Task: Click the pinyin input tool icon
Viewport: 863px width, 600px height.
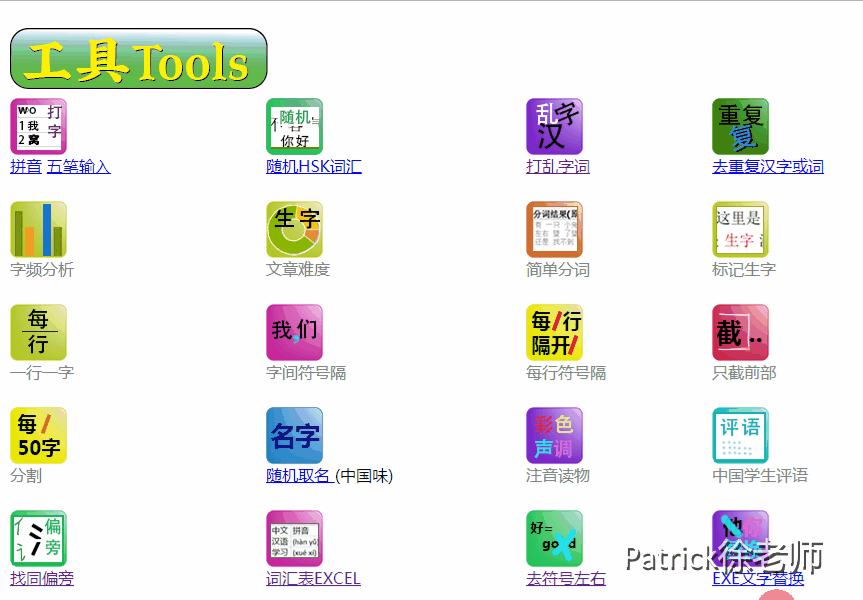Action: tap(38, 127)
